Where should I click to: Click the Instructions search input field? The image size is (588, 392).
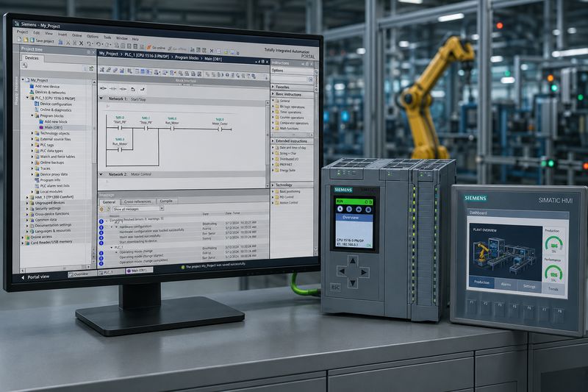[x=290, y=79]
